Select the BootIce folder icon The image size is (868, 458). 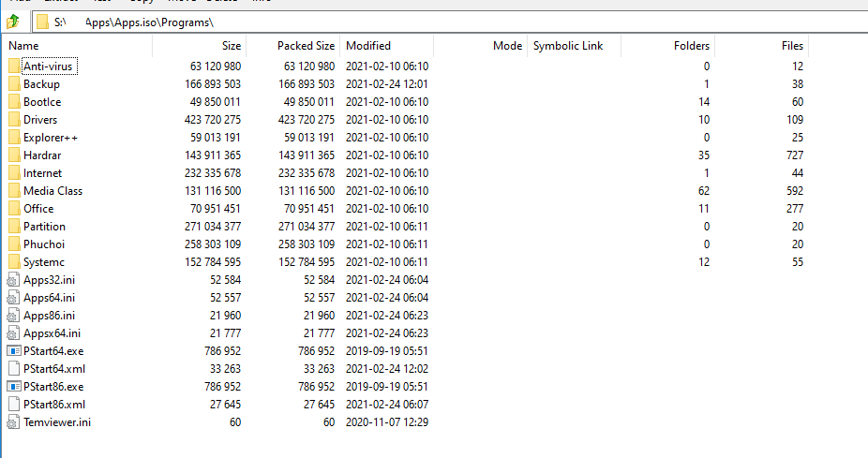[x=14, y=102]
